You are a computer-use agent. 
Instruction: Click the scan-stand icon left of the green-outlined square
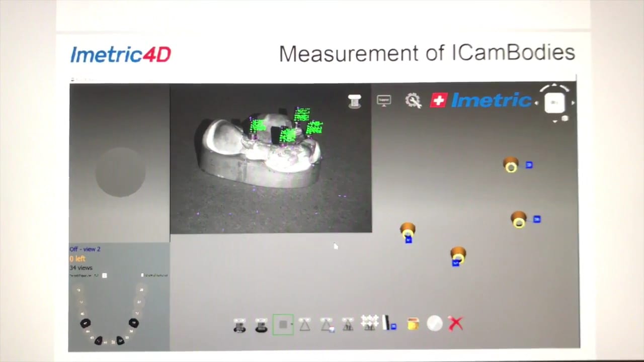[x=261, y=325]
